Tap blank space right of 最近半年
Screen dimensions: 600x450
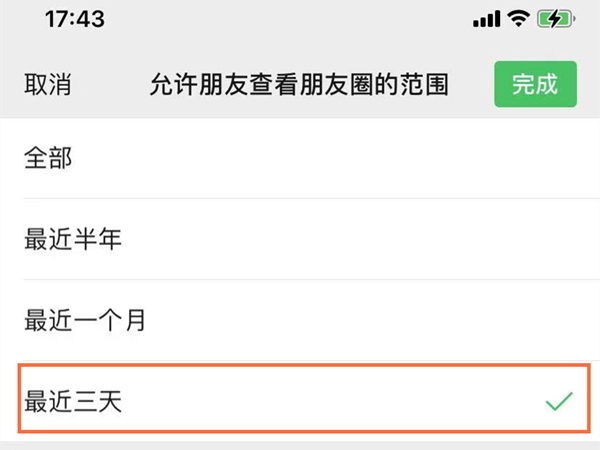[x=380, y=239]
